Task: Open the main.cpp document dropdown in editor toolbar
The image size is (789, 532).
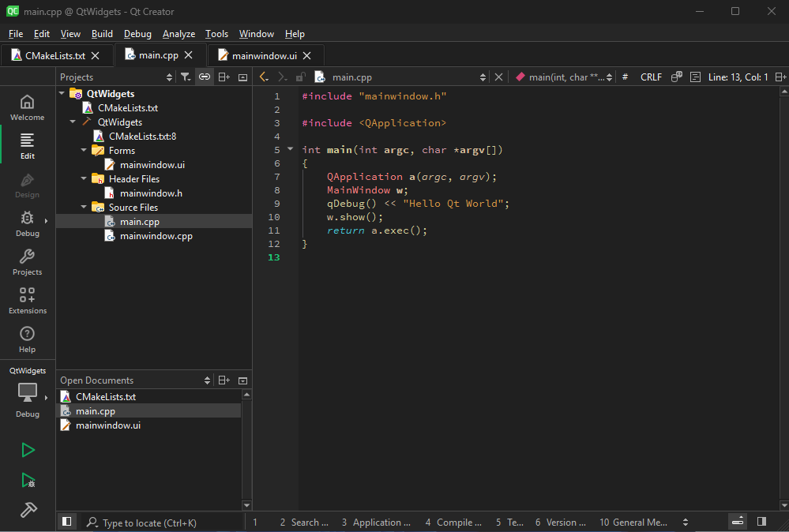Action: click(x=483, y=77)
